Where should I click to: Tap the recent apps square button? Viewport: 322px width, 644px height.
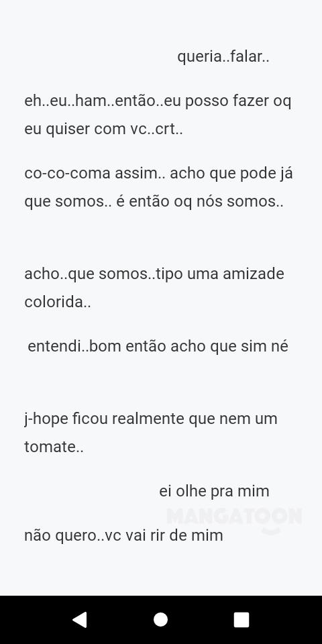[241, 619]
